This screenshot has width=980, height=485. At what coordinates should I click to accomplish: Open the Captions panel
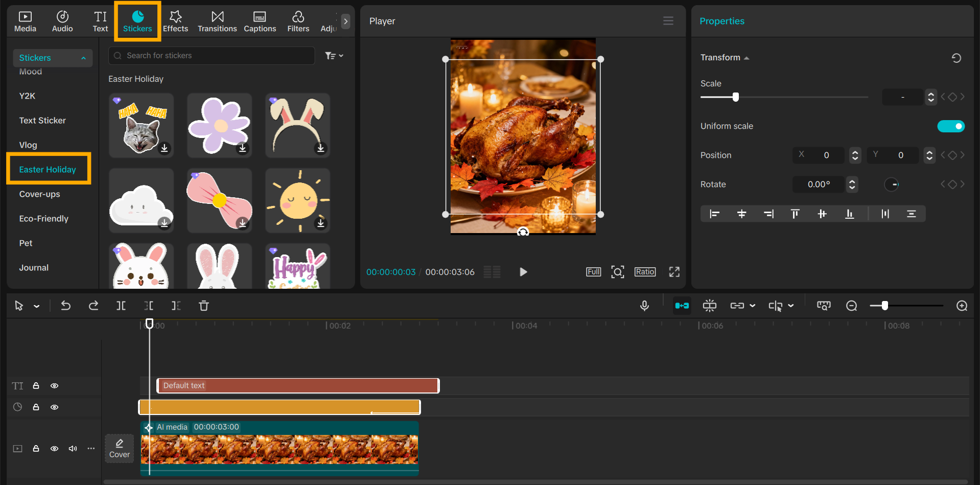click(260, 20)
